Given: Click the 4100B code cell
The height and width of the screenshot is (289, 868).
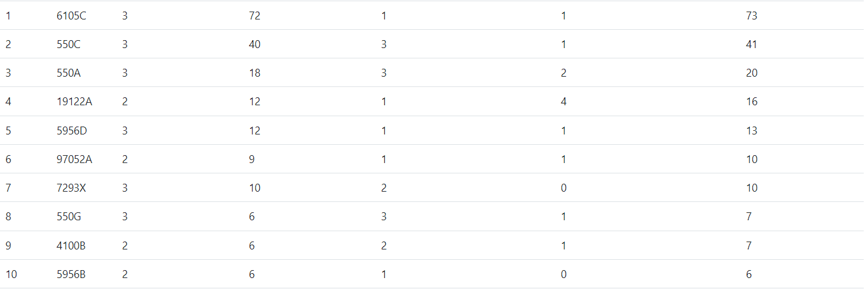Looking at the screenshot, I should pos(71,246).
